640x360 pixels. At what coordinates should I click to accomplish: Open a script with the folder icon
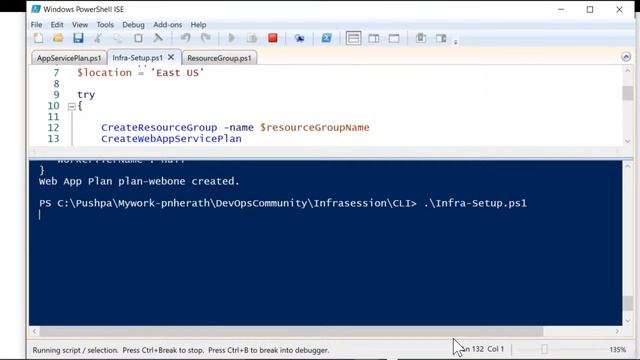(58, 38)
